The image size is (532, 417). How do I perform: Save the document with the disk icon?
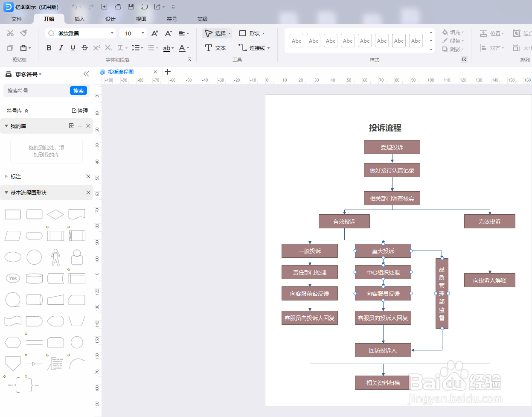click(x=131, y=7)
